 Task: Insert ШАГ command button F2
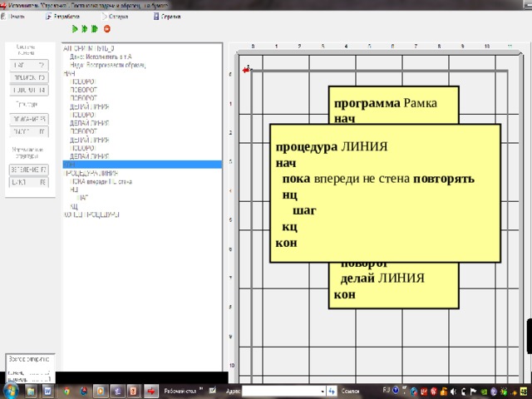(x=29, y=65)
